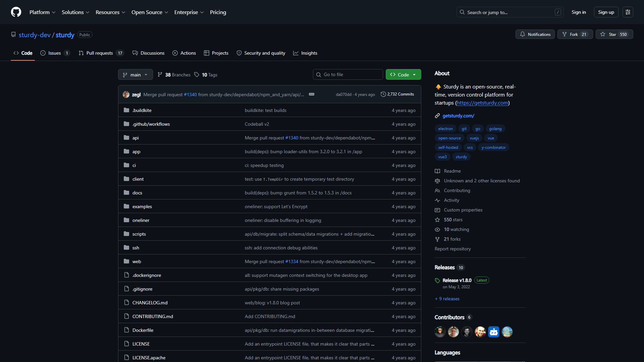
Task: Click commit message 'ci: speedup testing'
Action: click(264, 165)
